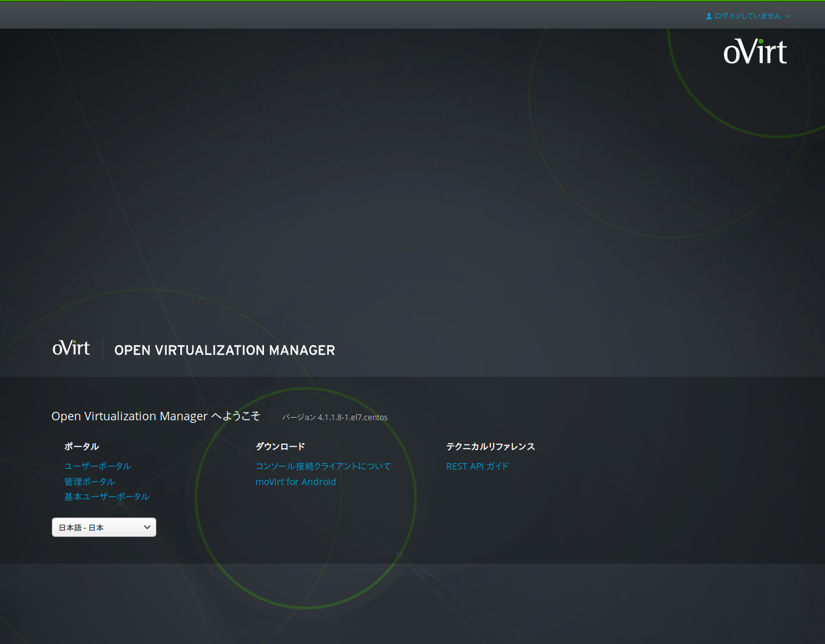Click the chevron beside ログインしていません

[788, 16]
